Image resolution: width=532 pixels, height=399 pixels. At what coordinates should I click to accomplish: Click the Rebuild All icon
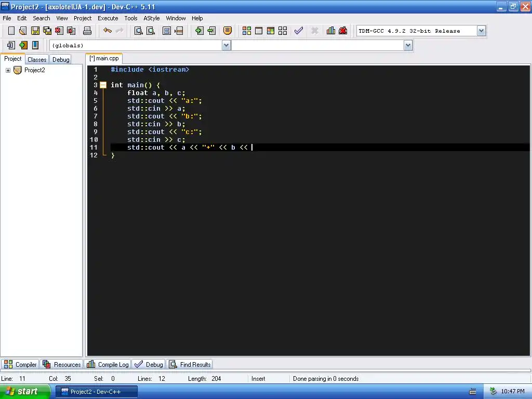click(283, 31)
